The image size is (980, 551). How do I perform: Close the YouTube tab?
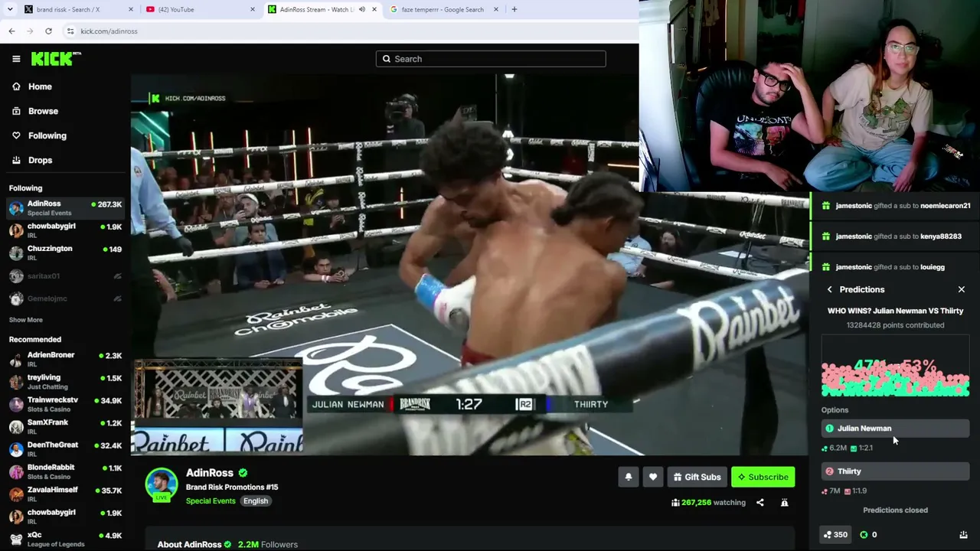(x=253, y=9)
